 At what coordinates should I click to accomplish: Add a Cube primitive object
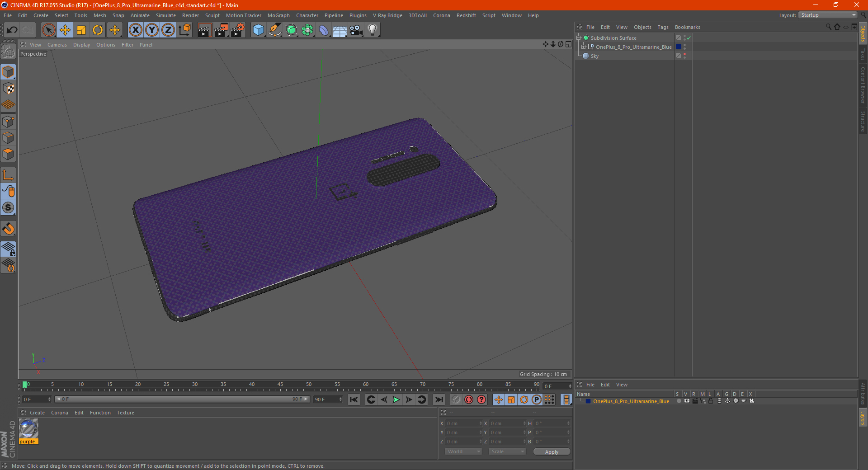pyautogui.click(x=258, y=30)
